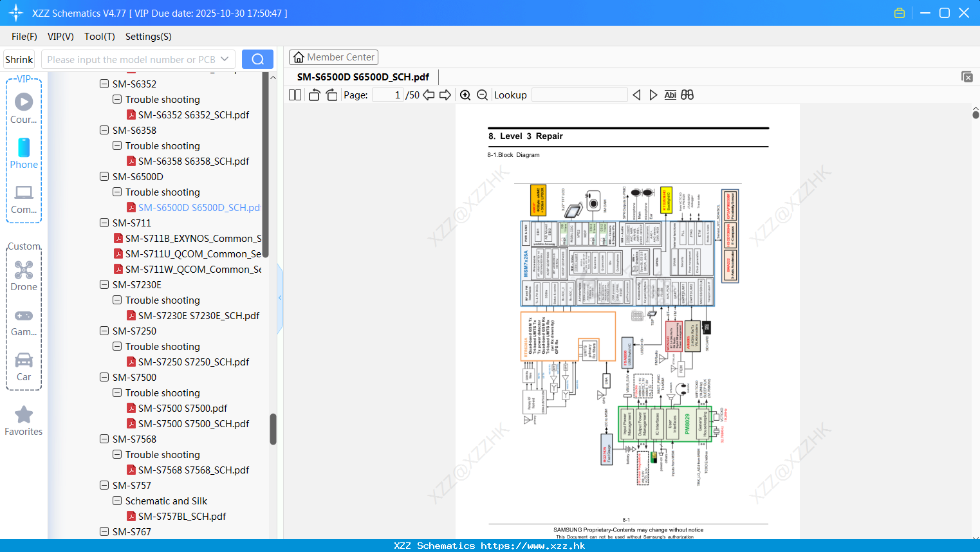Collapse the SM-S7500 tree node

(104, 377)
